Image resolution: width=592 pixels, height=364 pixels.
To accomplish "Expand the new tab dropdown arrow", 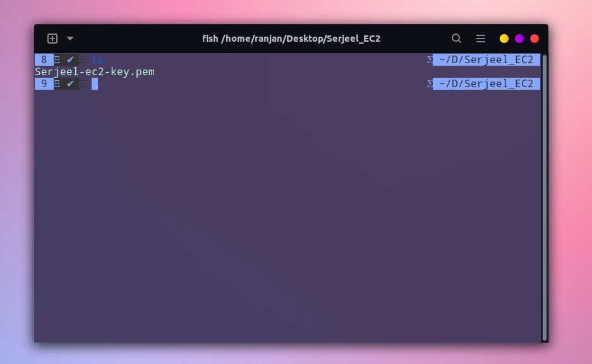I will (x=70, y=39).
